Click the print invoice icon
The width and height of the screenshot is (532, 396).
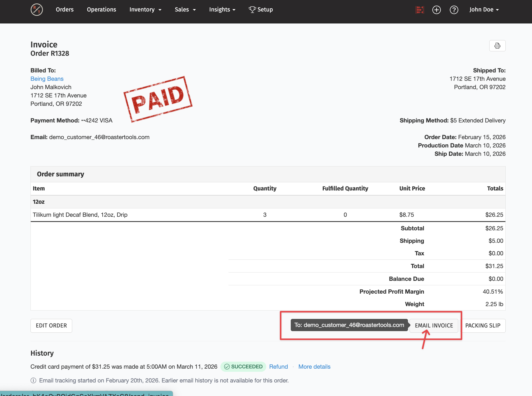(497, 46)
